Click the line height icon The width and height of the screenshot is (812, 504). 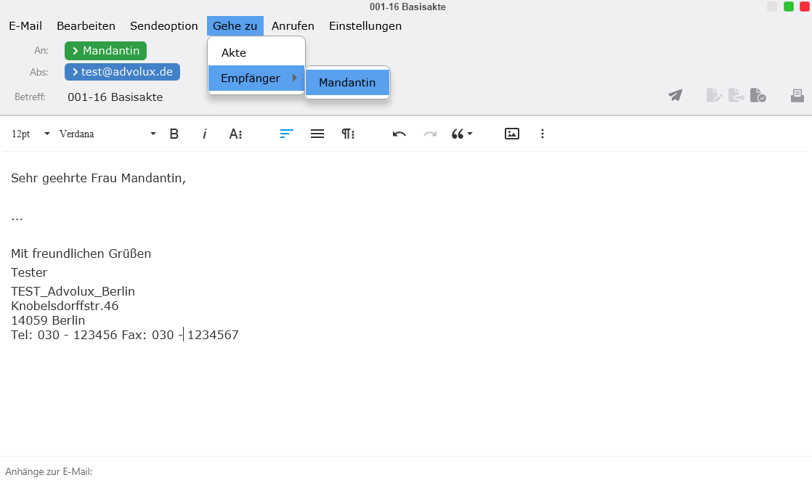(317, 134)
